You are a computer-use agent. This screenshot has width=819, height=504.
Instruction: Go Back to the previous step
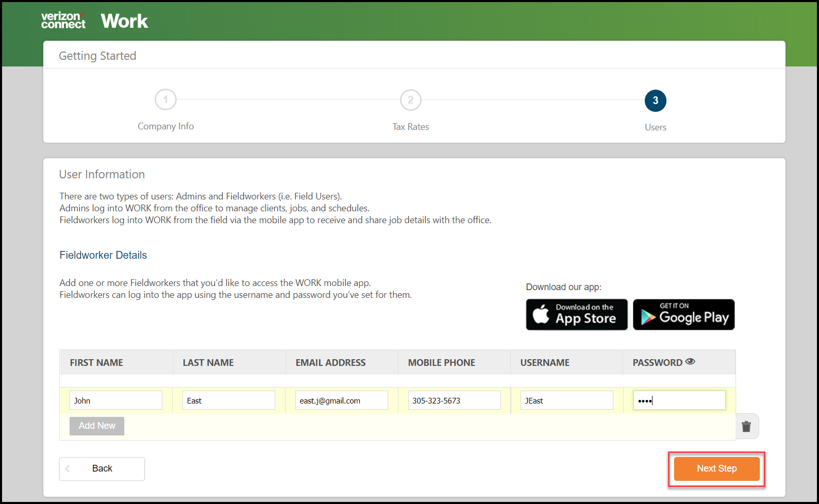[102, 469]
